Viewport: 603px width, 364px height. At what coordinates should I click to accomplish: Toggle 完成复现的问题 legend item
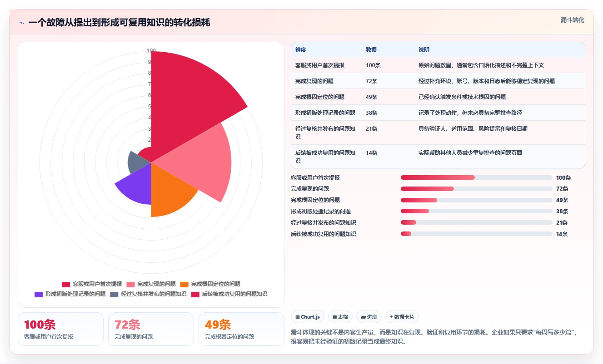pyautogui.click(x=151, y=284)
